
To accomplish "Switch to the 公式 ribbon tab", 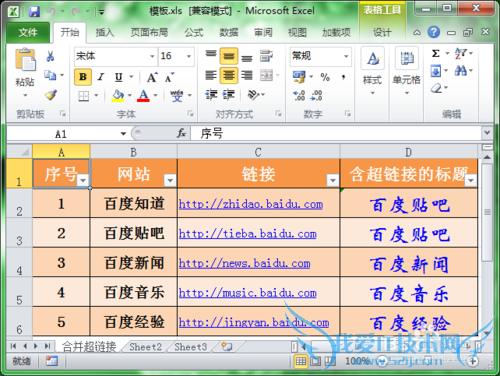I will click(194, 32).
